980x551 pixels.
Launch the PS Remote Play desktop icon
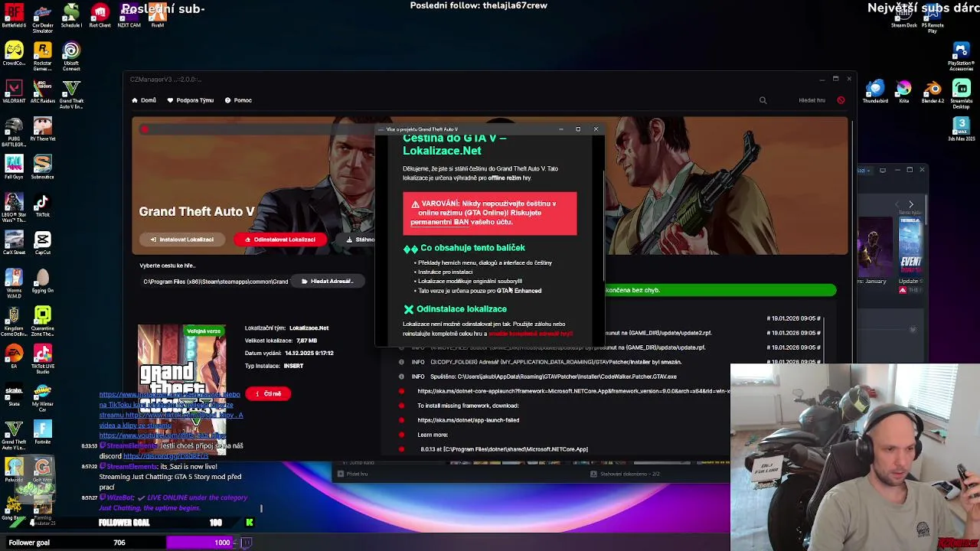933,17
